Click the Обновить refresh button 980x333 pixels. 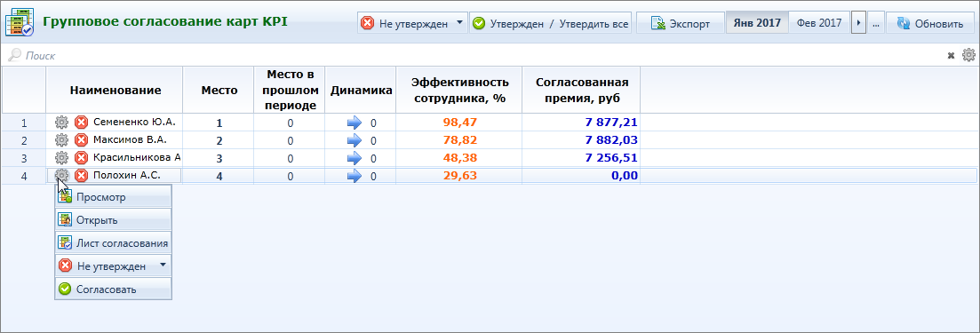click(930, 24)
